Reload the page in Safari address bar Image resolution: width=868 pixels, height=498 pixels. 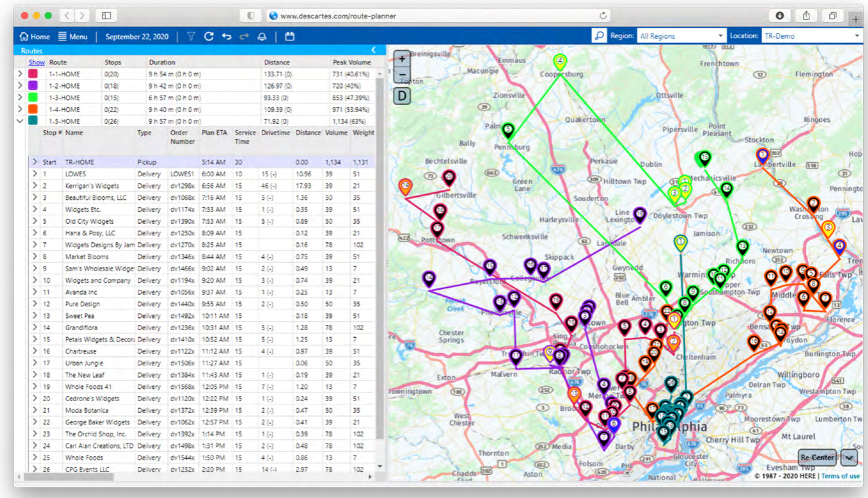coord(603,15)
